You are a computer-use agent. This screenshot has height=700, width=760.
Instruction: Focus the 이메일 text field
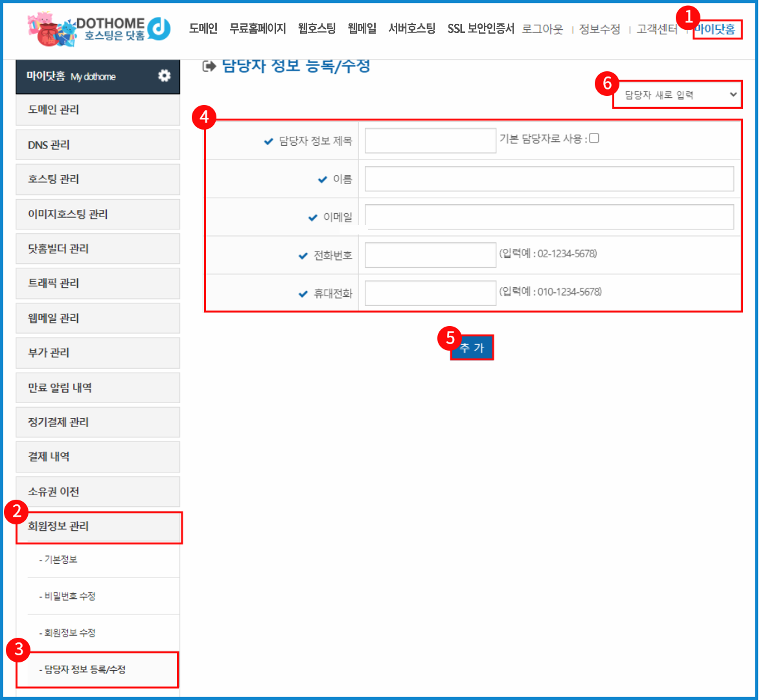pyautogui.click(x=549, y=217)
